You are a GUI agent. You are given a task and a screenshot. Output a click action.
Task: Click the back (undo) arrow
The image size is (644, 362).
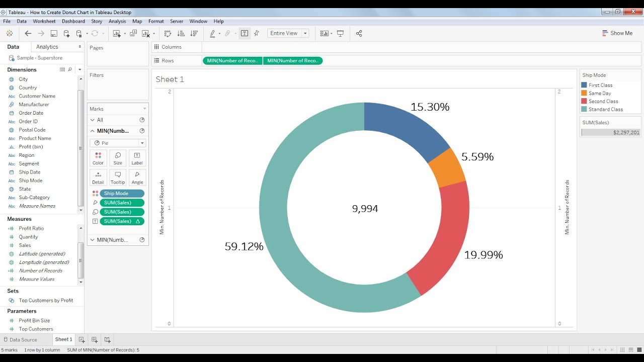pyautogui.click(x=28, y=33)
